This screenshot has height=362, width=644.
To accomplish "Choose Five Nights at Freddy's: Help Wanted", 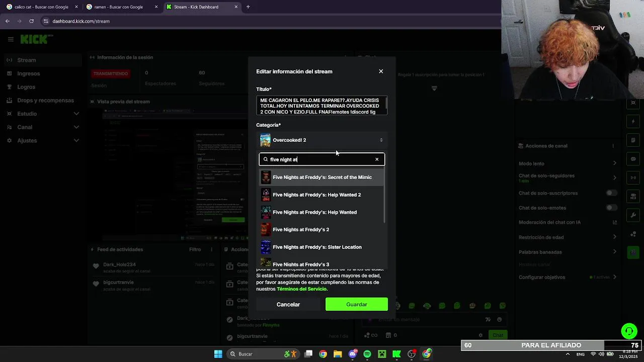I will [321, 212].
